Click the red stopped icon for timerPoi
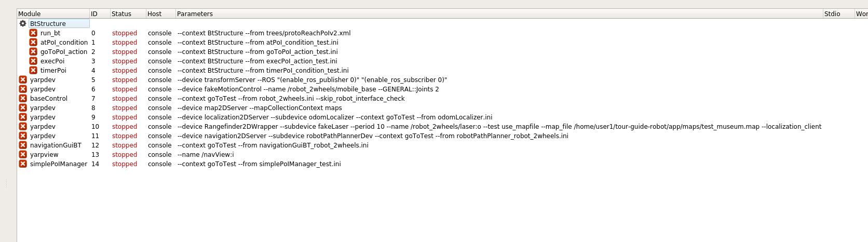The height and width of the screenshot is (242, 868). pyautogui.click(x=33, y=70)
